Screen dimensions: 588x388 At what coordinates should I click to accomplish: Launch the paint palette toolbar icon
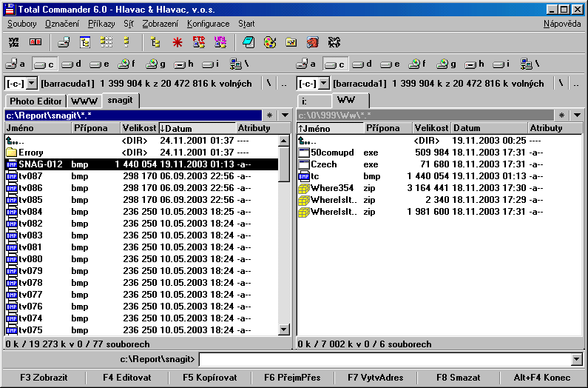[x=270, y=42]
